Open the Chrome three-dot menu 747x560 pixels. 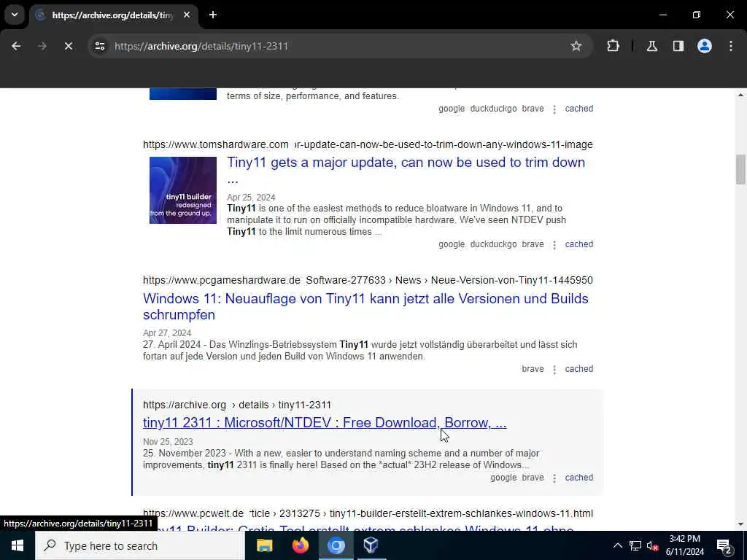731,46
